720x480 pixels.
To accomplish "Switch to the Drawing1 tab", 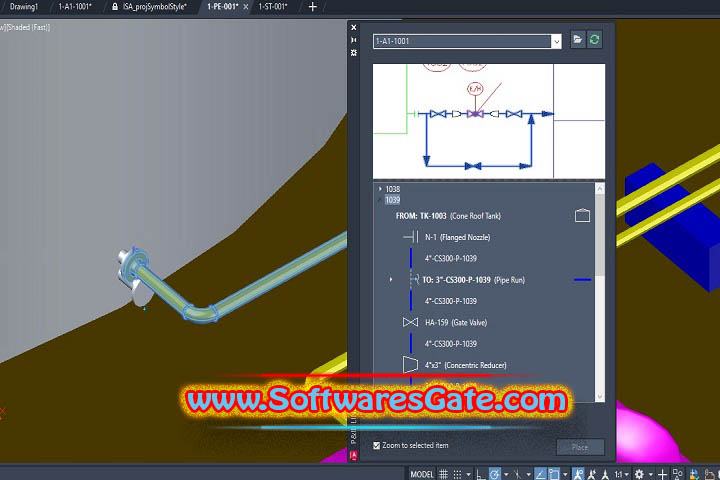I will (24, 6).
